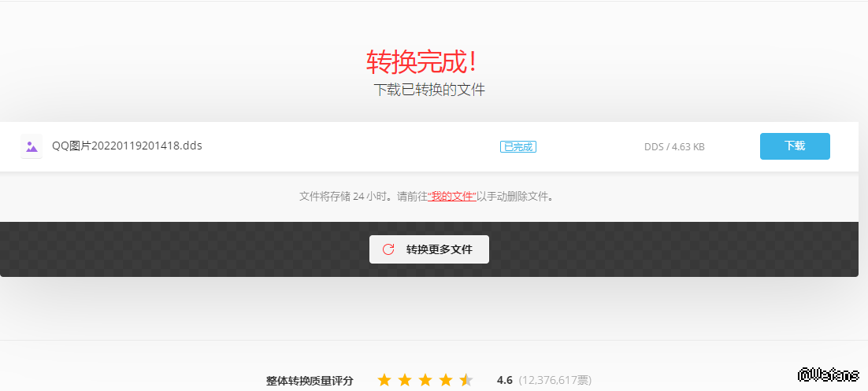Click the 已完成 status badge
Viewport: 868px width, 391px height.
pos(518,146)
